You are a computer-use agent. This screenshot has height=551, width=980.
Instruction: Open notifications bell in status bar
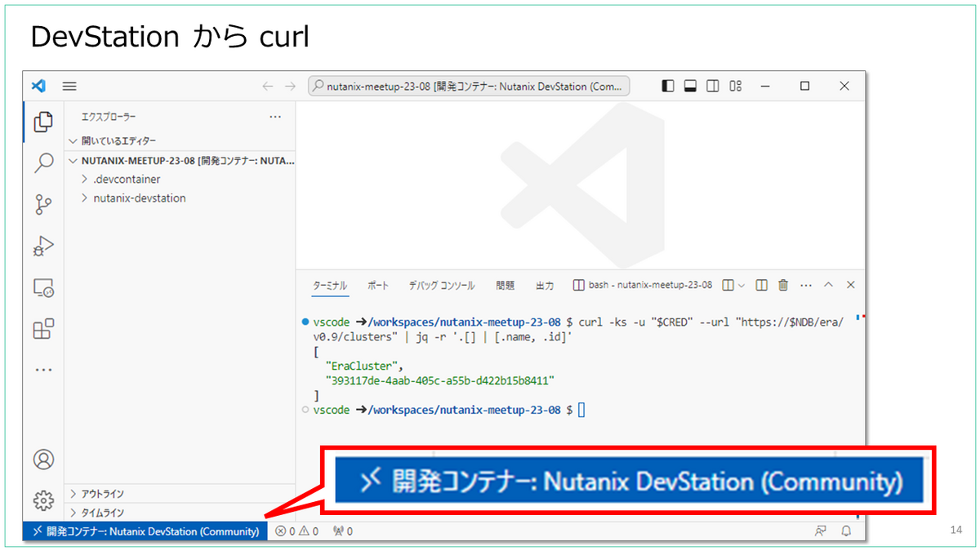click(x=846, y=531)
